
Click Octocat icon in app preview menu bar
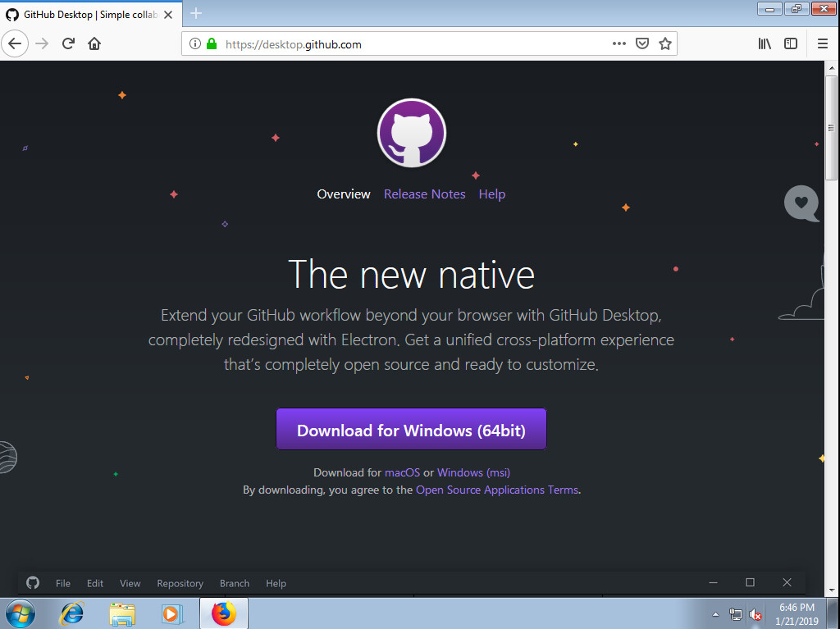pos(33,583)
